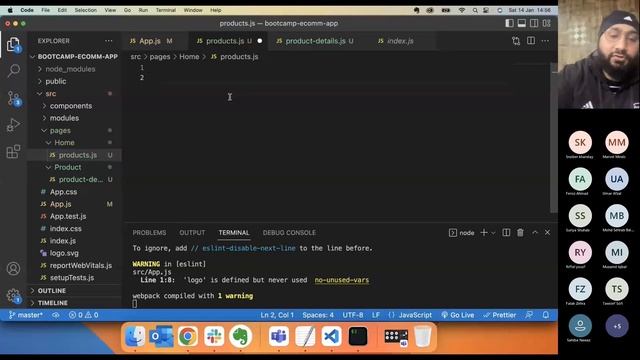Screen dimensions: 640x360
Task: Open the DEBUG CONSOLE panel tab
Action: click(x=289, y=233)
